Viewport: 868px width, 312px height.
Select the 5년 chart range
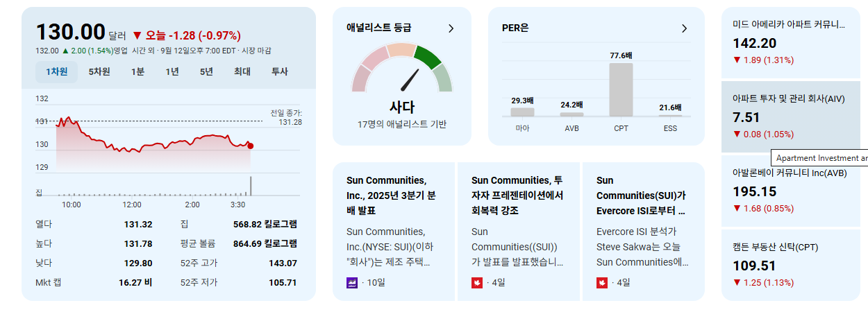click(x=206, y=71)
